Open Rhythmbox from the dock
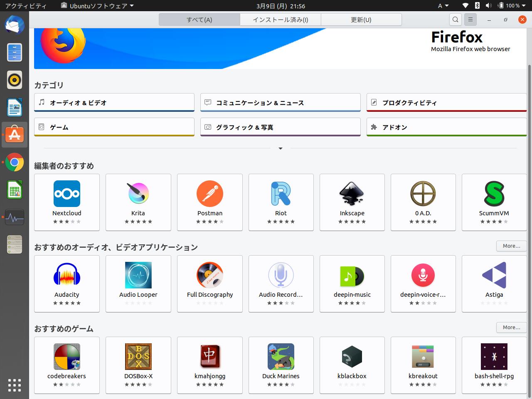The height and width of the screenshot is (399, 532). tap(15, 79)
